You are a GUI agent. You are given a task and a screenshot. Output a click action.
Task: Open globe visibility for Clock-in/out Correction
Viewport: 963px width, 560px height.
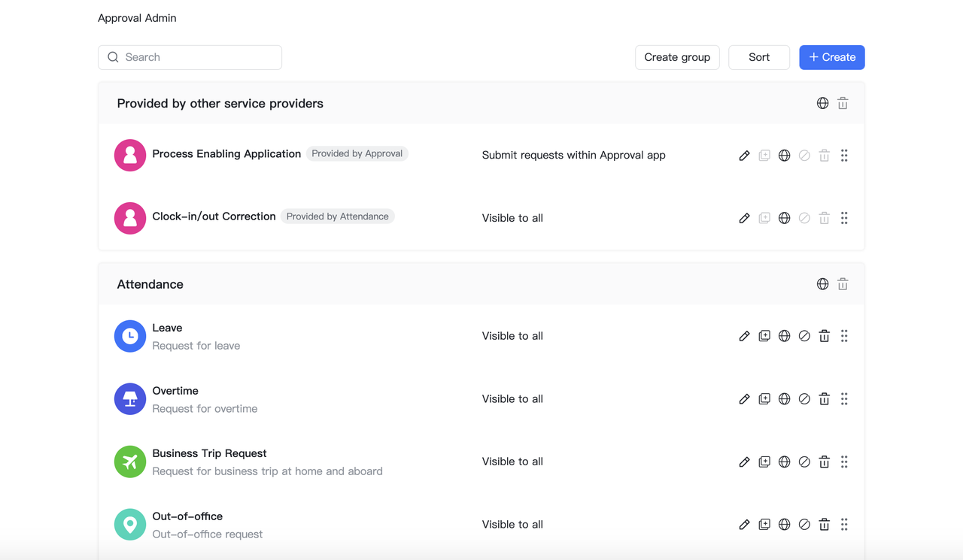[x=784, y=218]
